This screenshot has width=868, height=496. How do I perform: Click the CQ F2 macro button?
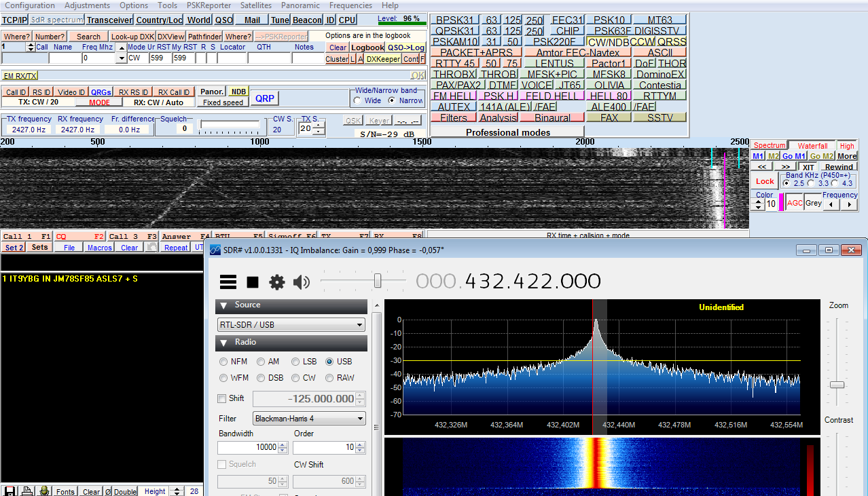tap(80, 236)
